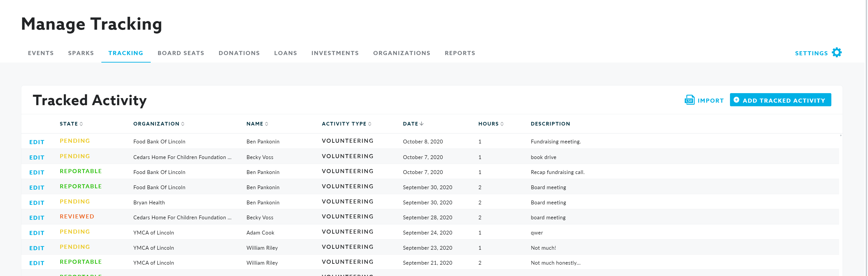868x276 pixels.
Task: Select the Organizations tab
Action: 402,53
